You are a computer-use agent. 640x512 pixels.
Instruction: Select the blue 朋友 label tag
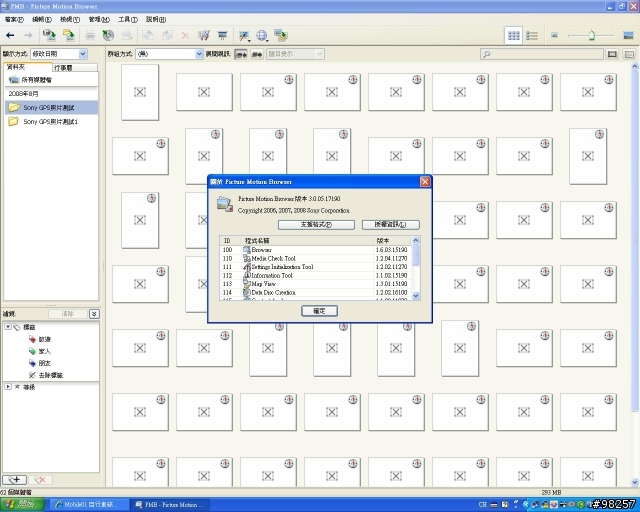tap(40, 363)
